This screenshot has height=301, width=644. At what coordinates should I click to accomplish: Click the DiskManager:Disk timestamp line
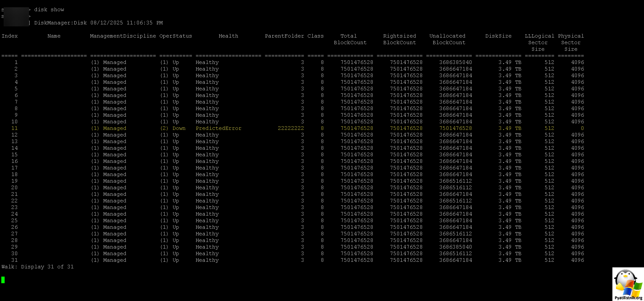coord(98,23)
